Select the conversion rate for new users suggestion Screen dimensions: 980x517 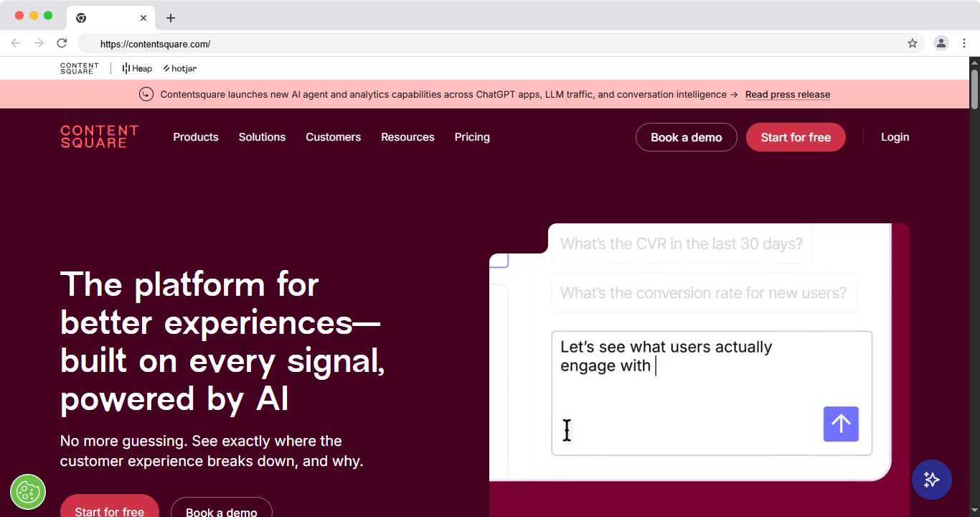(704, 293)
